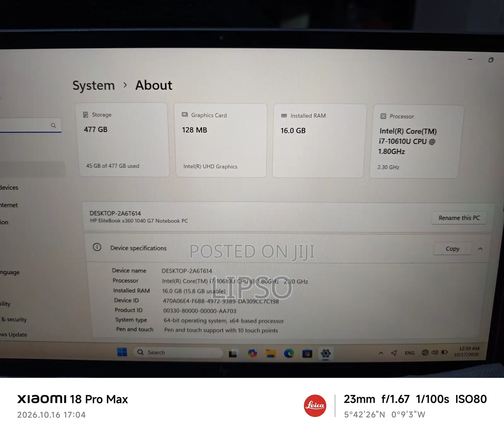
Task: Click the DESKTOP-2A6T614 device name value
Action: pos(187,271)
